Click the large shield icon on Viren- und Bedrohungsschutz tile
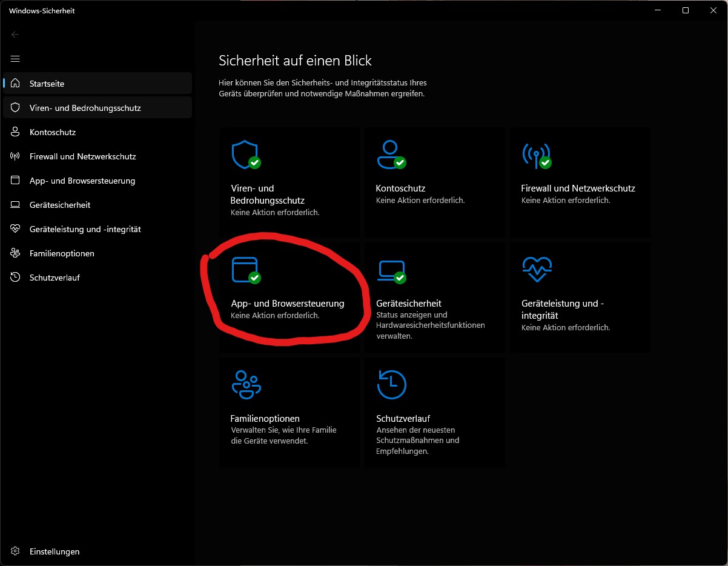The height and width of the screenshot is (566, 728). click(245, 155)
